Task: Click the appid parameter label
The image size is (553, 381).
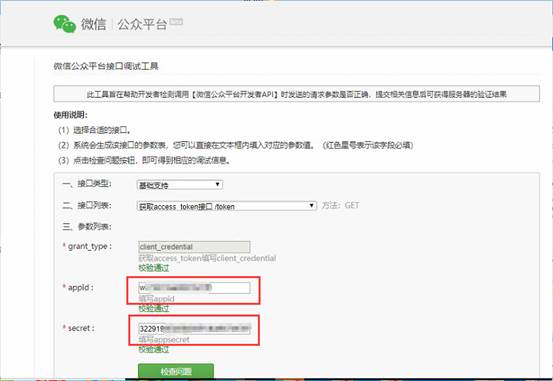Action: pos(78,288)
